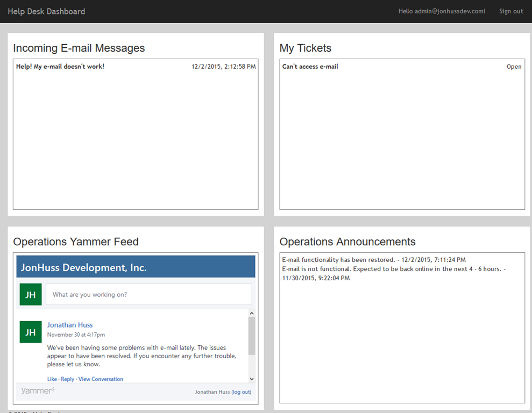Click the Yammer feed scroll up arrow

click(x=252, y=314)
